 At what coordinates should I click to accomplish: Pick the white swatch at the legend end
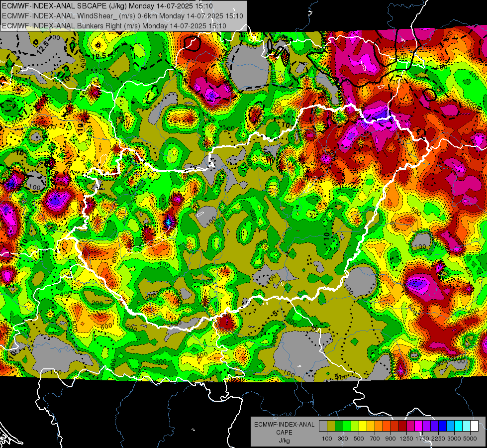click(475, 426)
